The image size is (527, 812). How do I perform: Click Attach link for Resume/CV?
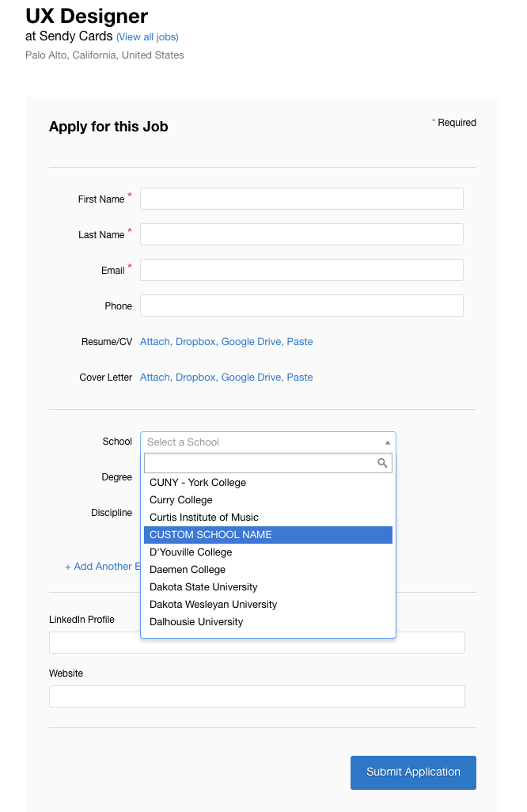155,342
